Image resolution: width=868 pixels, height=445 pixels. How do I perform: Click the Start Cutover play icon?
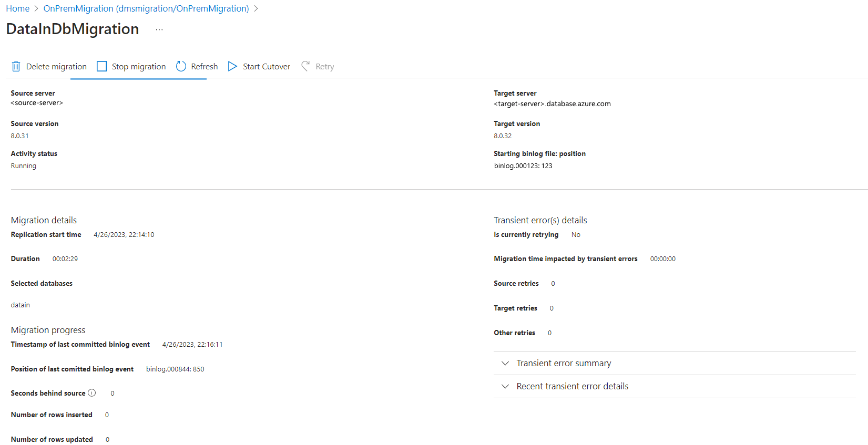point(232,66)
